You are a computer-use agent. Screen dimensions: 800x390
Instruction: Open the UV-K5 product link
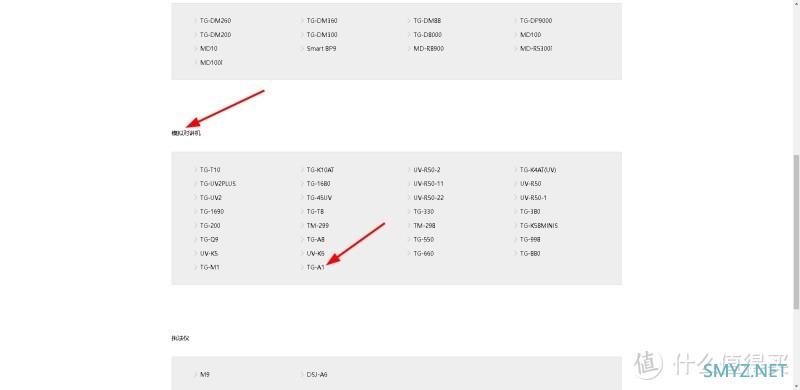209,253
